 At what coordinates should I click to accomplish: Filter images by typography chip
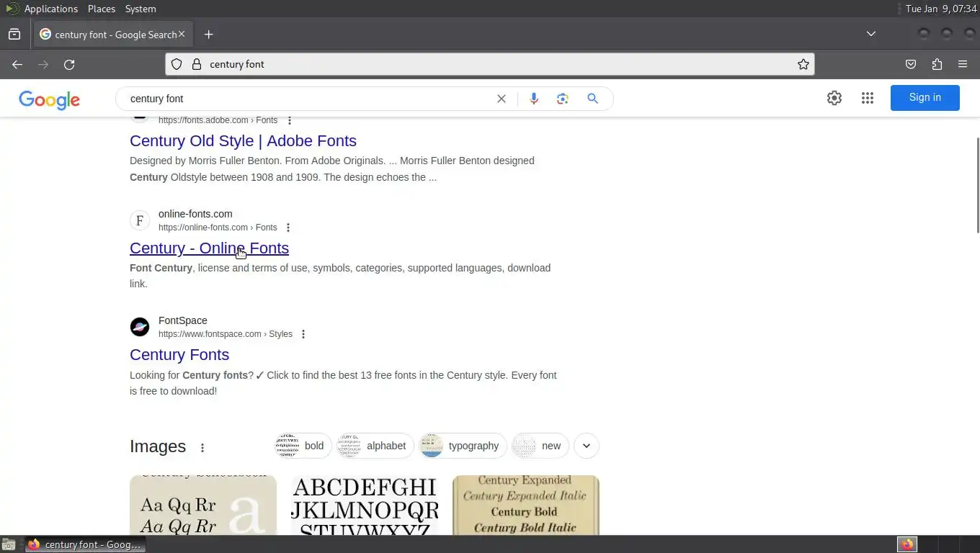(463, 446)
